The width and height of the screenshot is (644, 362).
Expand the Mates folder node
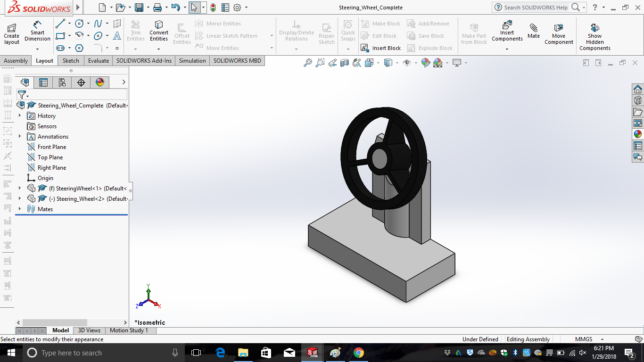click(20, 209)
